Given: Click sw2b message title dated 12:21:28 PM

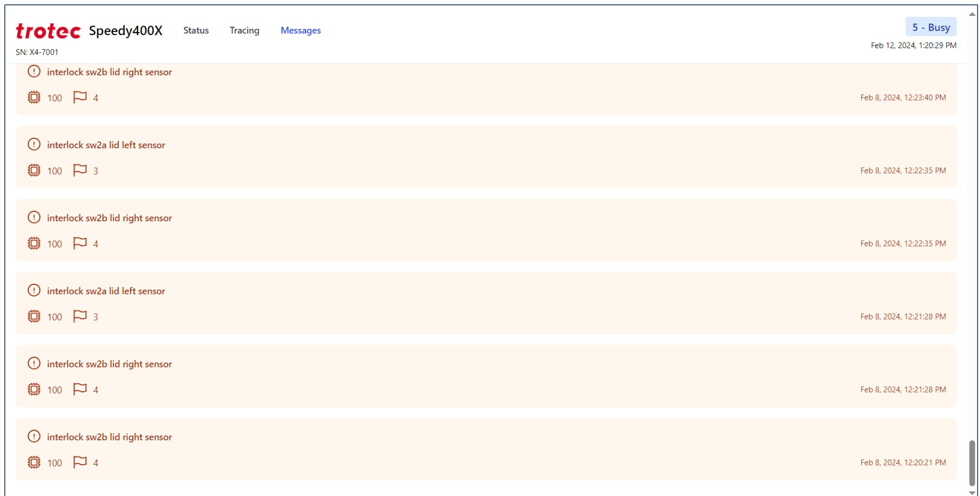Looking at the screenshot, I should coord(109,364).
